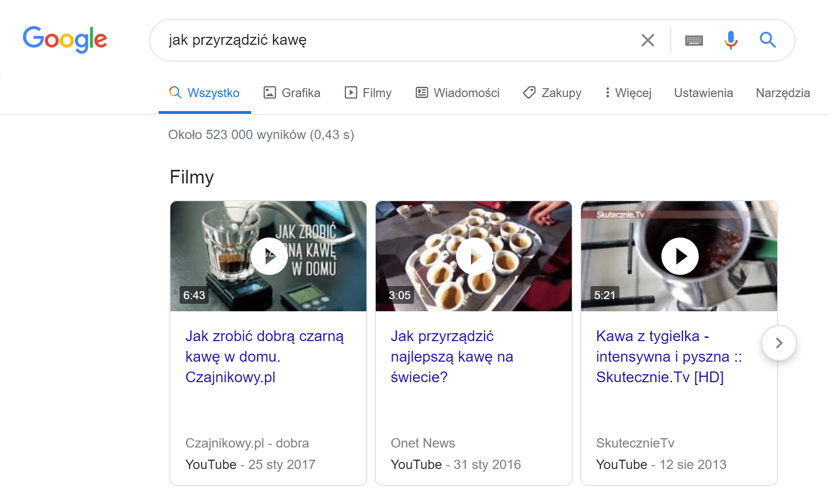The width and height of the screenshot is (829, 504).
Task: Click the 'JAK ZROBIĆ KAWĘ W DOMU' thumbnail image
Action: (x=268, y=256)
